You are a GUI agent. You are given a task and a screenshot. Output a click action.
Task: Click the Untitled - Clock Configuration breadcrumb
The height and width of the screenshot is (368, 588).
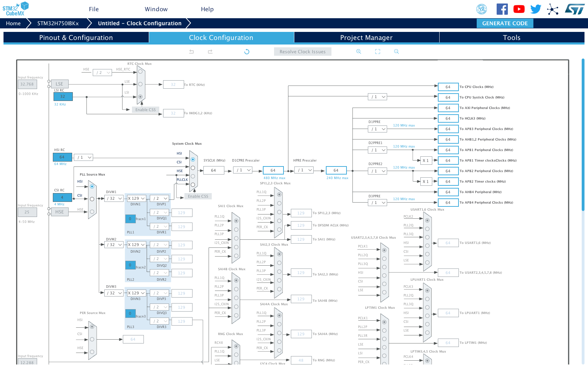click(140, 23)
